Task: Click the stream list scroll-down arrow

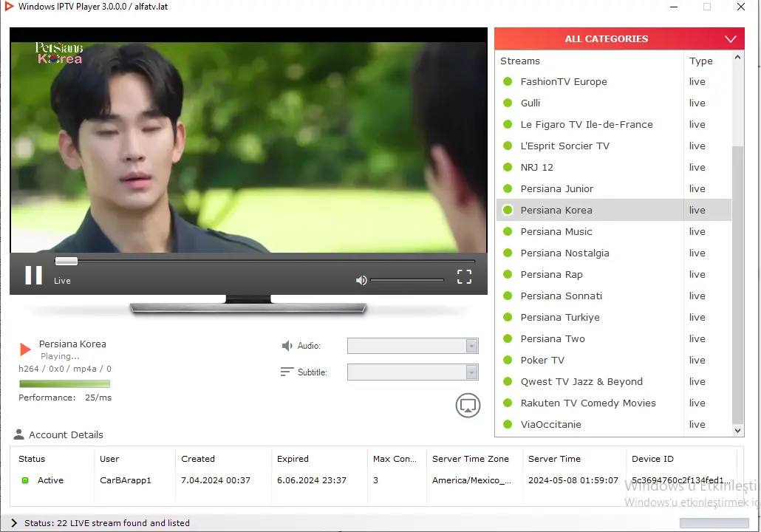Action: pos(737,431)
